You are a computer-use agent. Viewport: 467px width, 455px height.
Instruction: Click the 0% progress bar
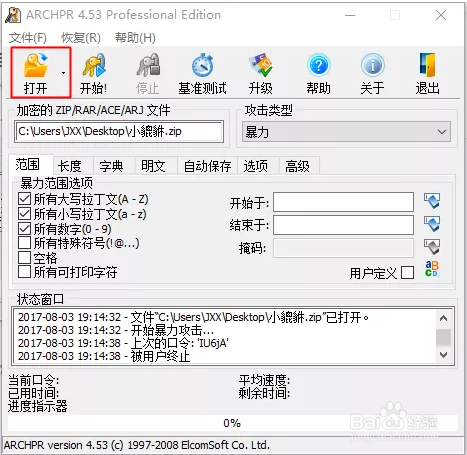232,423
